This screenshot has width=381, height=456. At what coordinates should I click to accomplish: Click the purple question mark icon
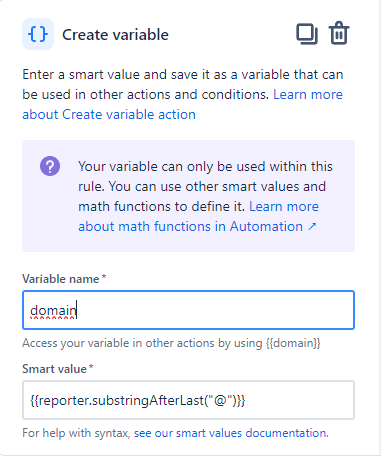click(50, 166)
